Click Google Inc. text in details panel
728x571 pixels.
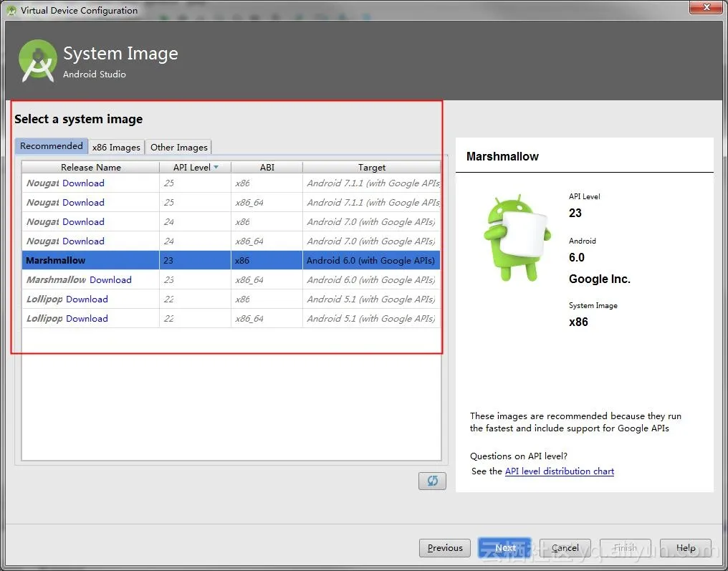[600, 279]
